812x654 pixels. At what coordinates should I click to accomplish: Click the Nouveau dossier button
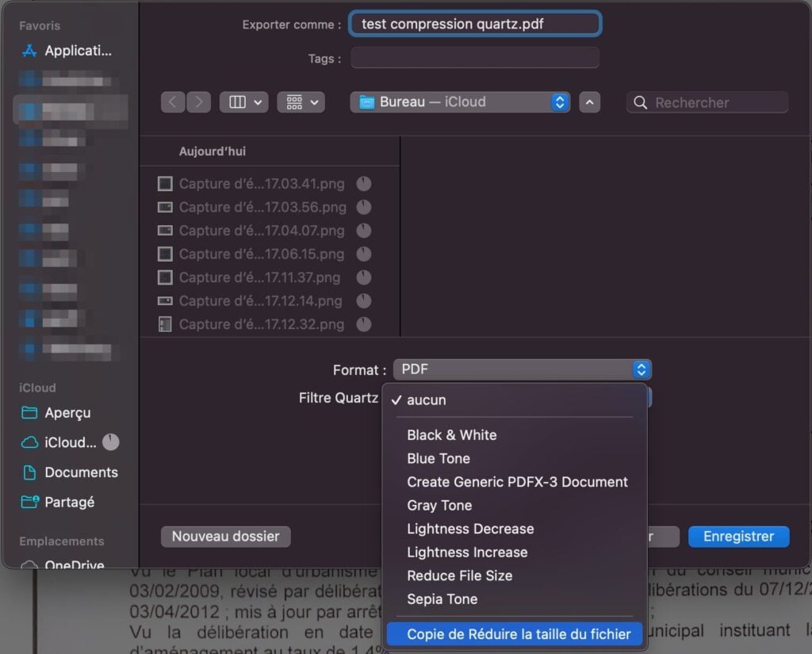pos(226,537)
